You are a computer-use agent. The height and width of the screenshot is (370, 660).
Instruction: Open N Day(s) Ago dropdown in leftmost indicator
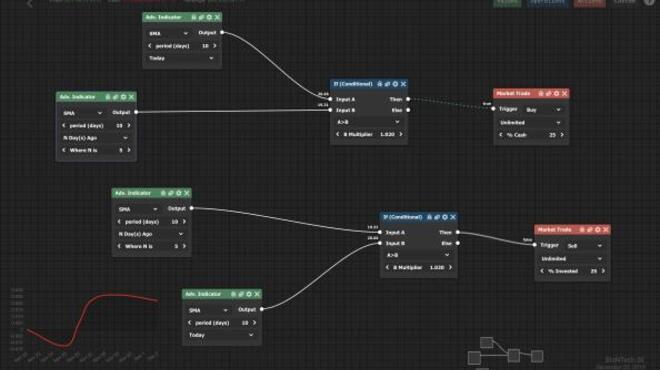(x=96, y=138)
